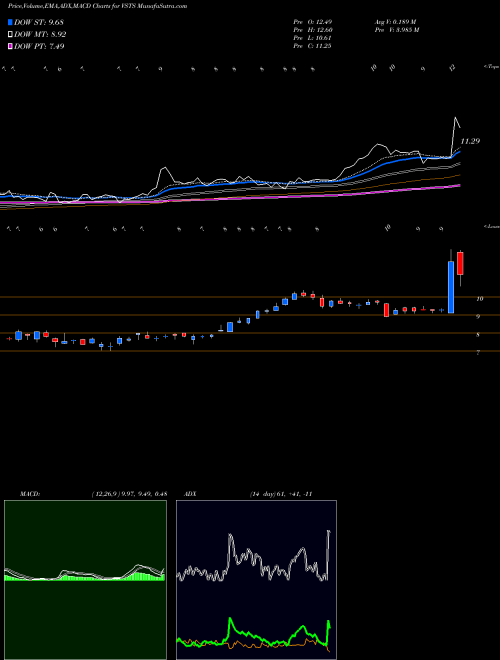500x660 pixels.
Task: Click the price axis label 8
Action: (x=478, y=335)
